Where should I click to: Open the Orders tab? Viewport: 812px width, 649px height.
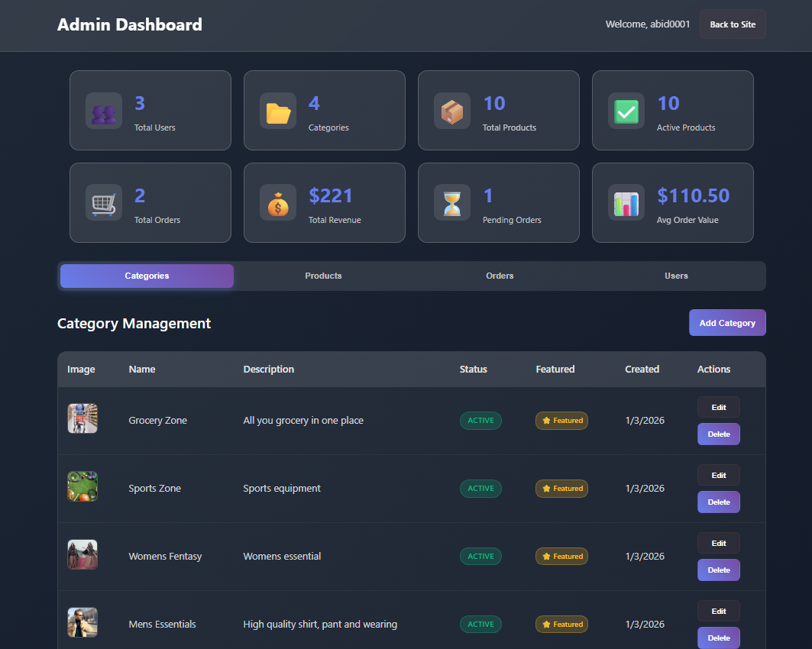[500, 276]
